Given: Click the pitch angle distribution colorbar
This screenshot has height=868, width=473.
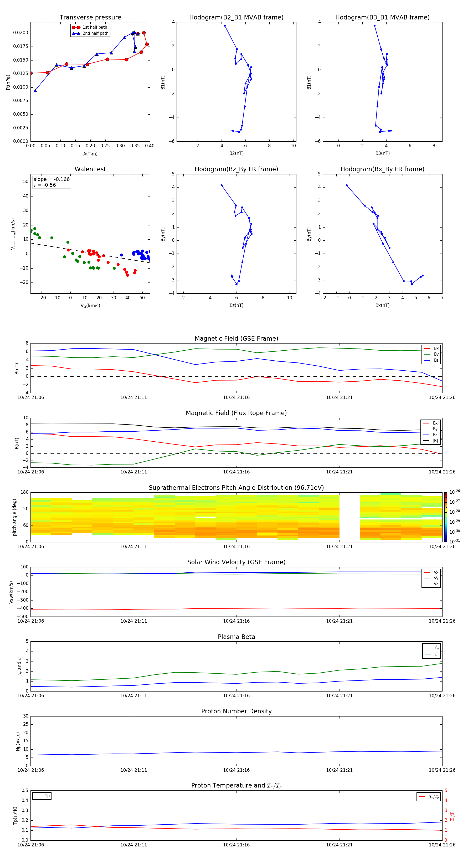Looking at the screenshot, I should [445, 517].
